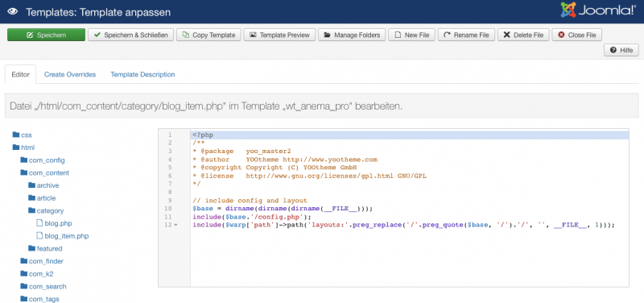The width and height of the screenshot is (644, 303).
Task: Open Template Preview
Action: click(279, 35)
